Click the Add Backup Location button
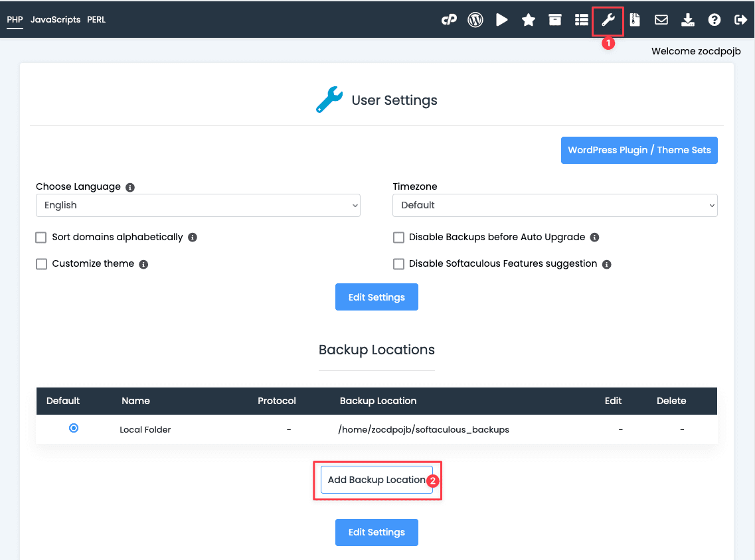This screenshot has width=755, height=560. [x=377, y=480]
